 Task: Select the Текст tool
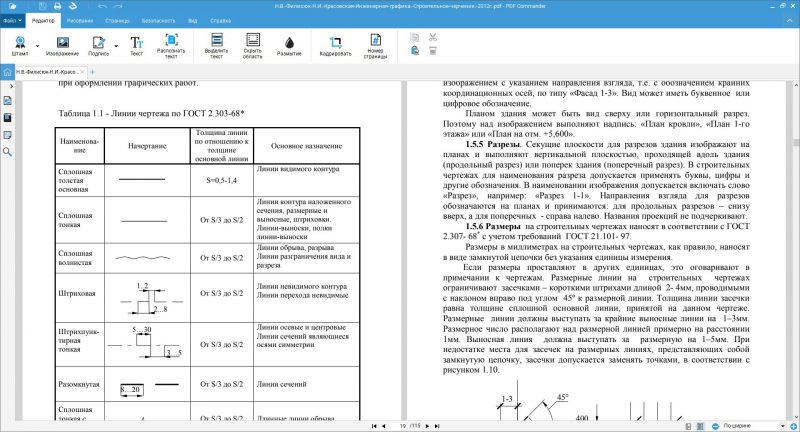[136, 45]
